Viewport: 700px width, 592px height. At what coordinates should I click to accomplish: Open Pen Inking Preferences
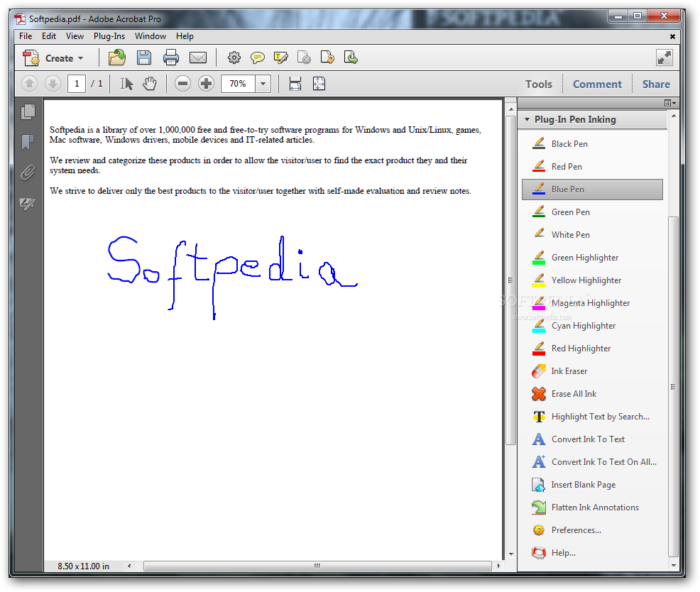tap(592, 530)
